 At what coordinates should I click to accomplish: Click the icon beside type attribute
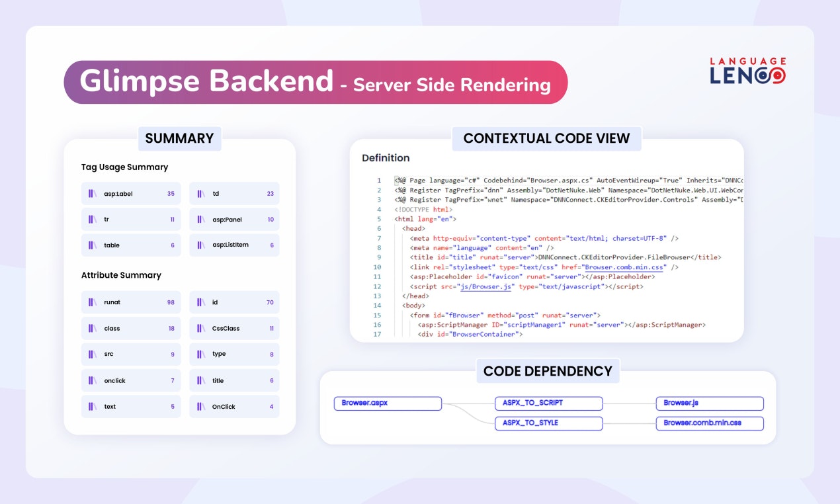(x=201, y=355)
